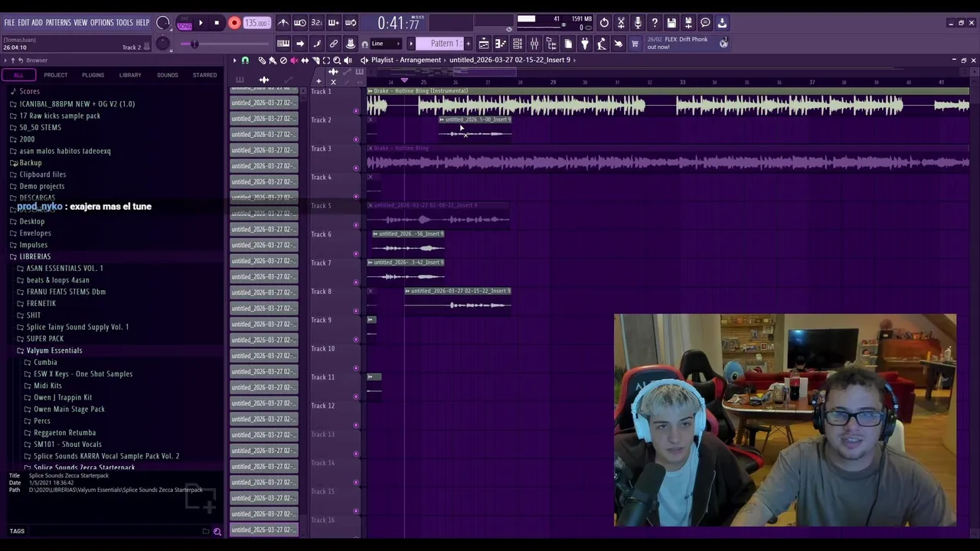Open the Channel rack view

click(518, 44)
